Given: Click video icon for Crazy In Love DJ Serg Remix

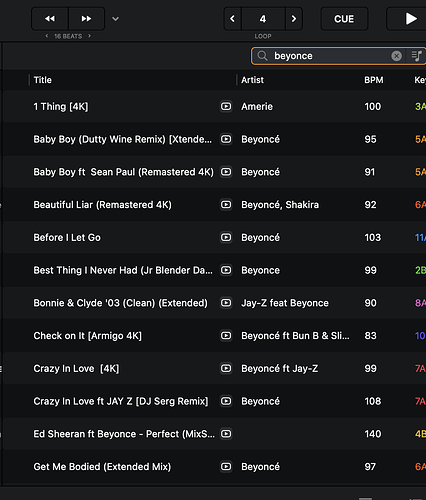Looking at the screenshot, I should click(226, 401).
